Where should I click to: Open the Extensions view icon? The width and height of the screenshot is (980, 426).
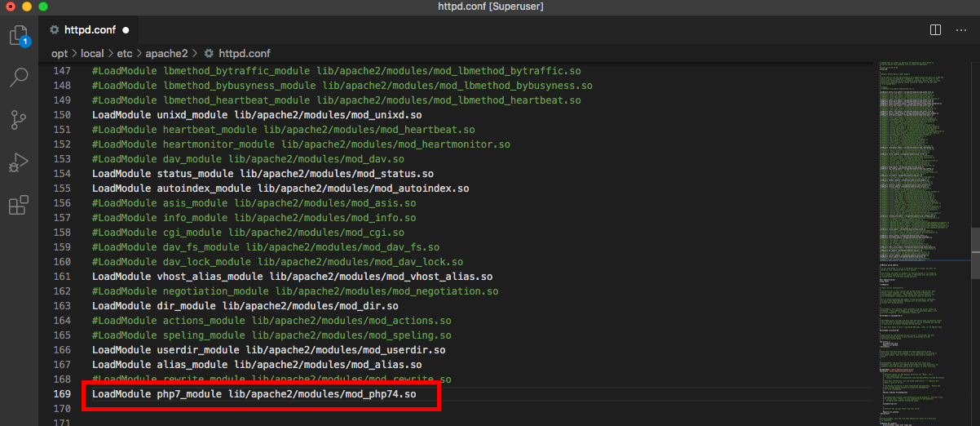19,206
